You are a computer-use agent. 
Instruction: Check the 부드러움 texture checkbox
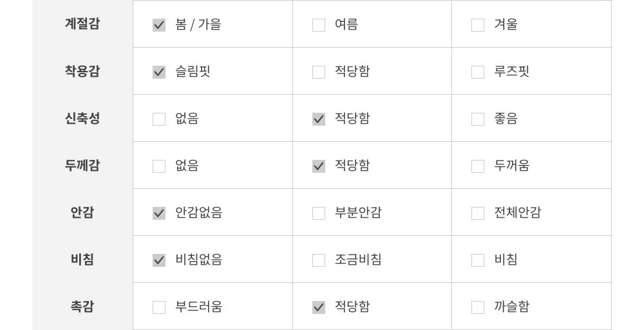[159, 307]
